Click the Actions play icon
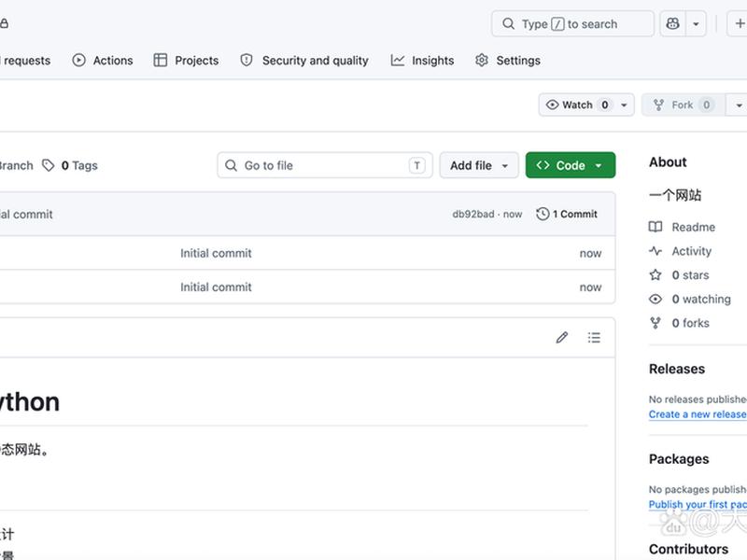Screen dimensions: 747x560 79,61
